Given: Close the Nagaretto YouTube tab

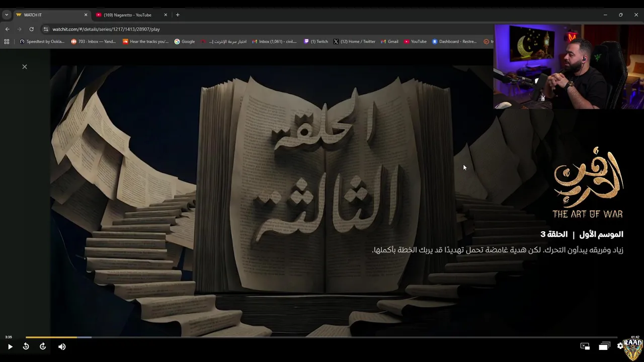Looking at the screenshot, I should (x=166, y=15).
